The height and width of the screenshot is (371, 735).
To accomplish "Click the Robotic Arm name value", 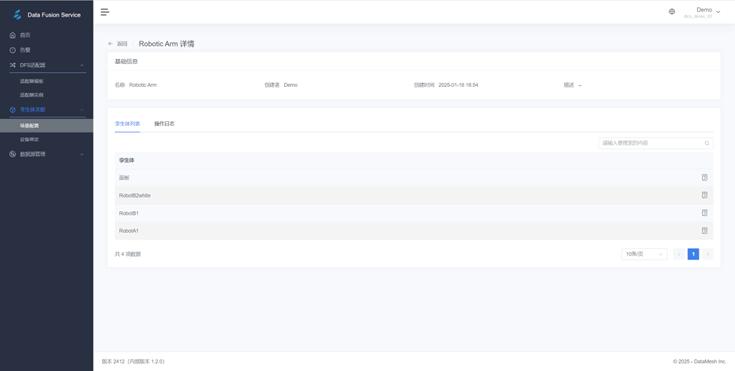I will tap(143, 85).
